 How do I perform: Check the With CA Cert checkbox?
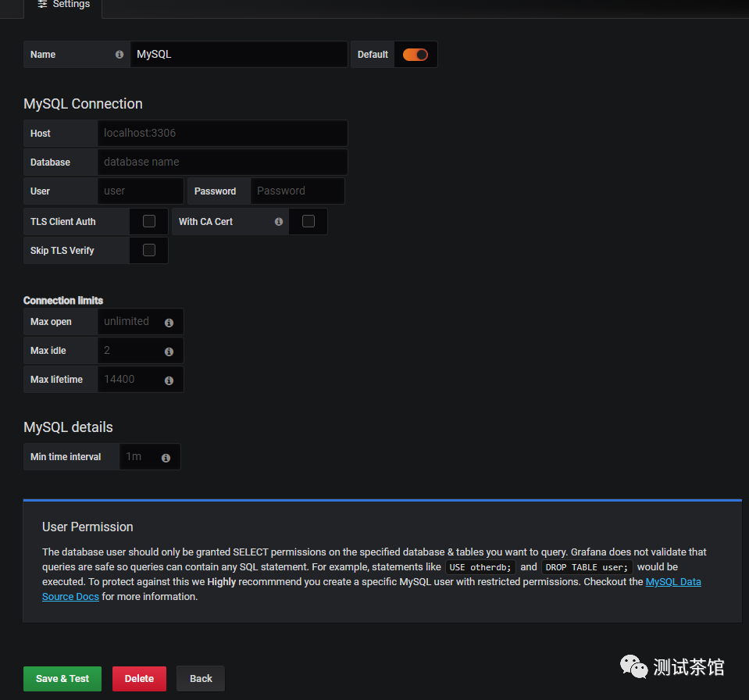309,221
